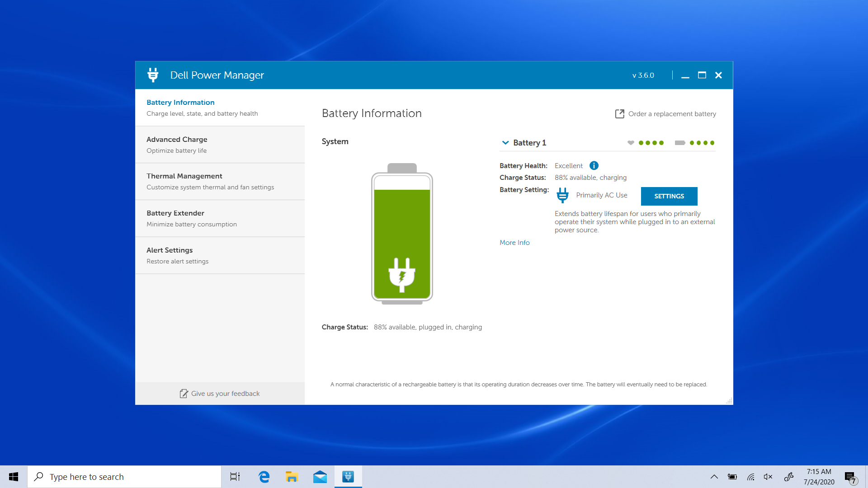Click Dell Power Manager taskbar icon
Viewport: 868px width, 488px height.
tap(348, 477)
